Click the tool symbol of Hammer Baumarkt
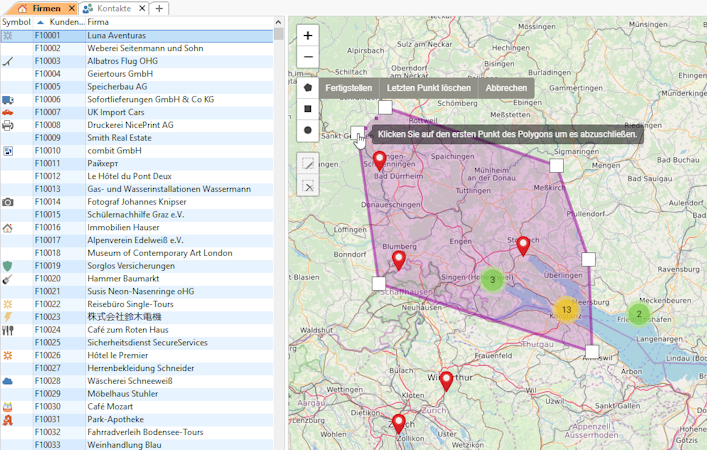 point(8,279)
